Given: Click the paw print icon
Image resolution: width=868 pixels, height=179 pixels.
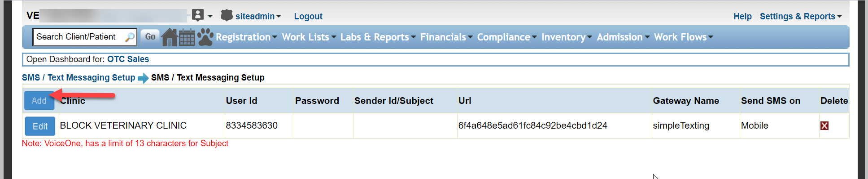Looking at the screenshot, I should (205, 37).
